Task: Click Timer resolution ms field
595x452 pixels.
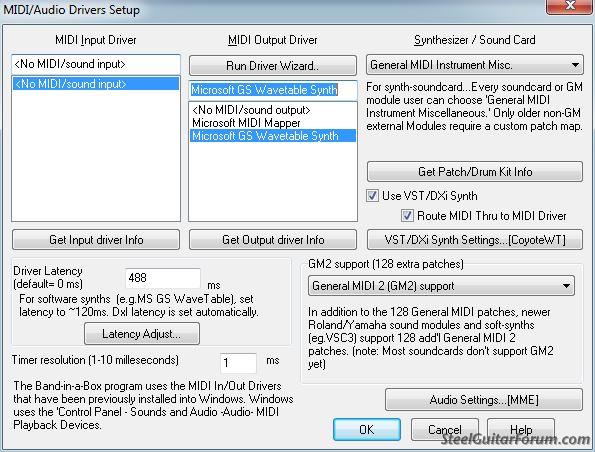Action: (238, 363)
